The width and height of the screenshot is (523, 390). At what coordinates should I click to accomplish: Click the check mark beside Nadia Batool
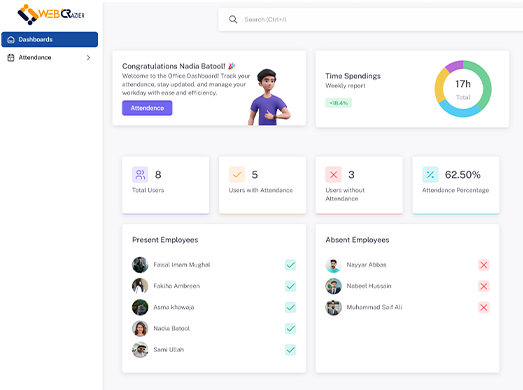click(x=291, y=329)
